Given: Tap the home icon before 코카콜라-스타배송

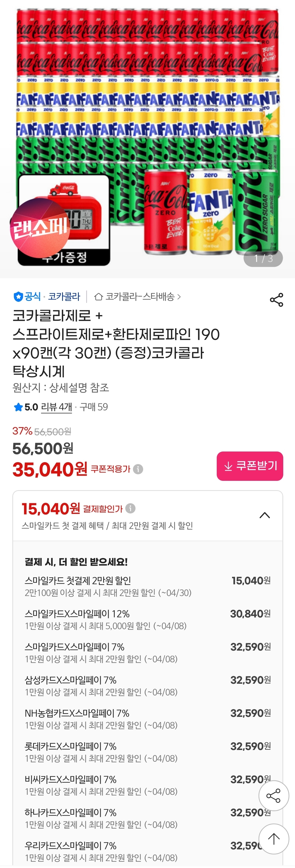Looking at the screenshot, I should [x=98, y=297].
